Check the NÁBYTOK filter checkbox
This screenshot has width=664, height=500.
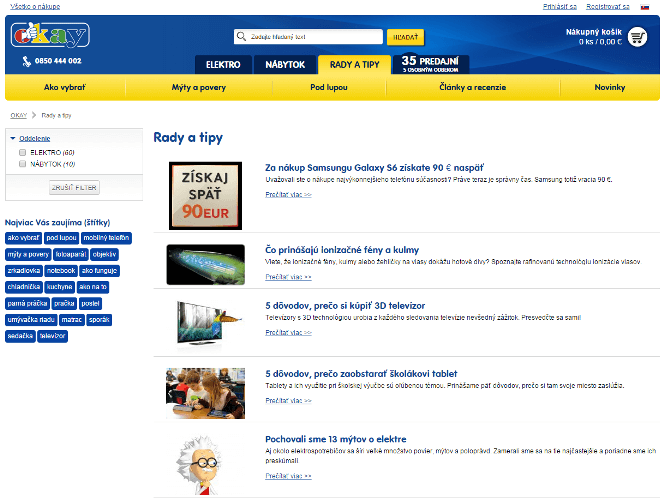click(23, 163)
